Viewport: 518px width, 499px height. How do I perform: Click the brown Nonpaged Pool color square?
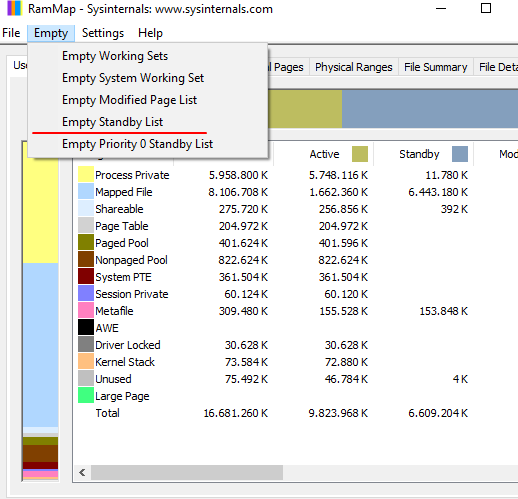86,260
